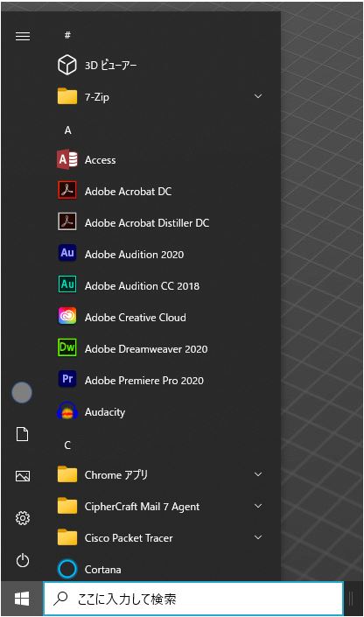Focus the ここに入力して検索 search box
Viewport: 364px width, 617px height.
click(x=192, y=599)
